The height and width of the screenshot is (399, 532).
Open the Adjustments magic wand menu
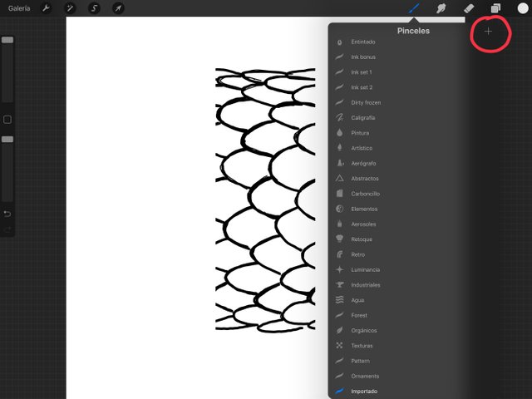click(x=70, y=8)
